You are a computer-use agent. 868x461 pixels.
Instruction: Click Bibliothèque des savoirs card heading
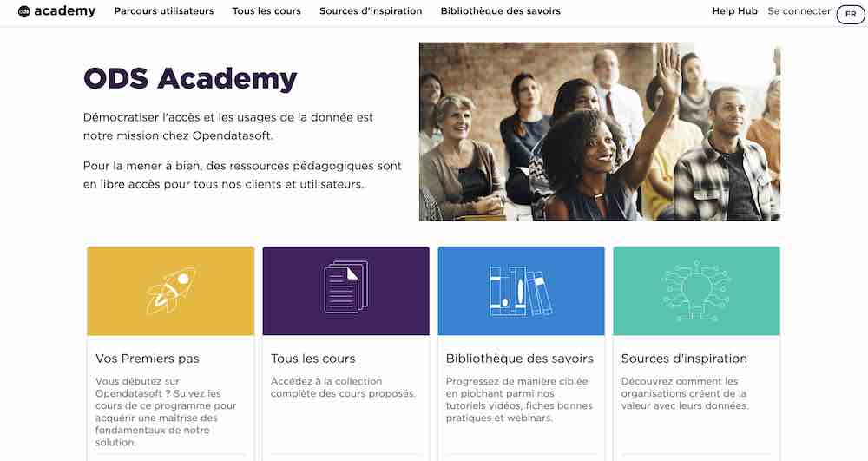pyautogui.click(x=520, y=359)
